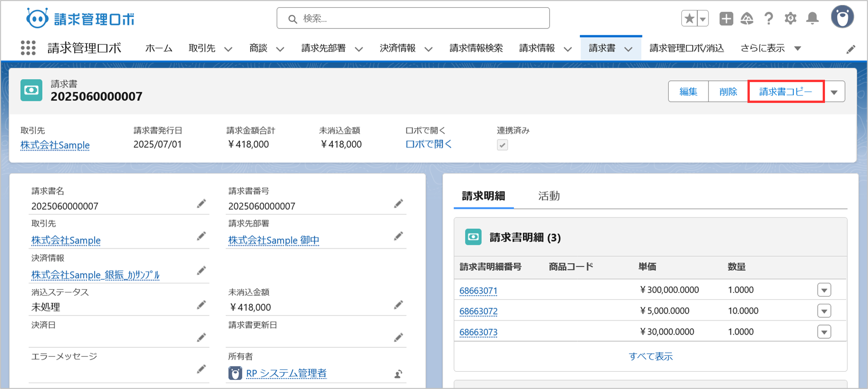The image size is (868, 389).
Task: Go to the 請求情報検索 navigation tab
Action: click(476, 48)
